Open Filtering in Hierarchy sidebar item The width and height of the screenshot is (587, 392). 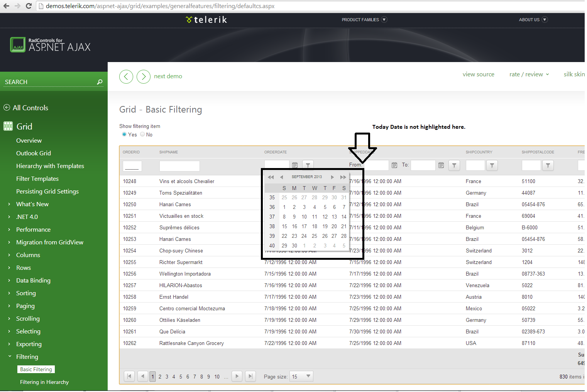pyautogui.click(x=44, y=382)
